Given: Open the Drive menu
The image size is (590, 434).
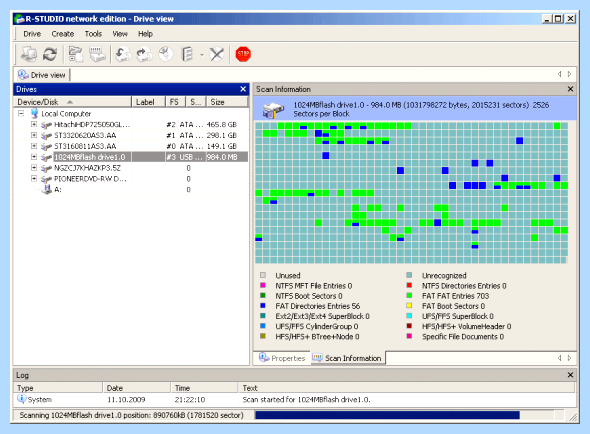Looking at the screenshot, I should point(32,34).
